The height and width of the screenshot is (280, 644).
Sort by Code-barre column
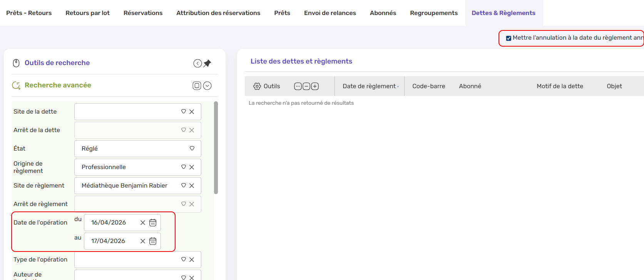pyautogui.click(x=429, y=86)
